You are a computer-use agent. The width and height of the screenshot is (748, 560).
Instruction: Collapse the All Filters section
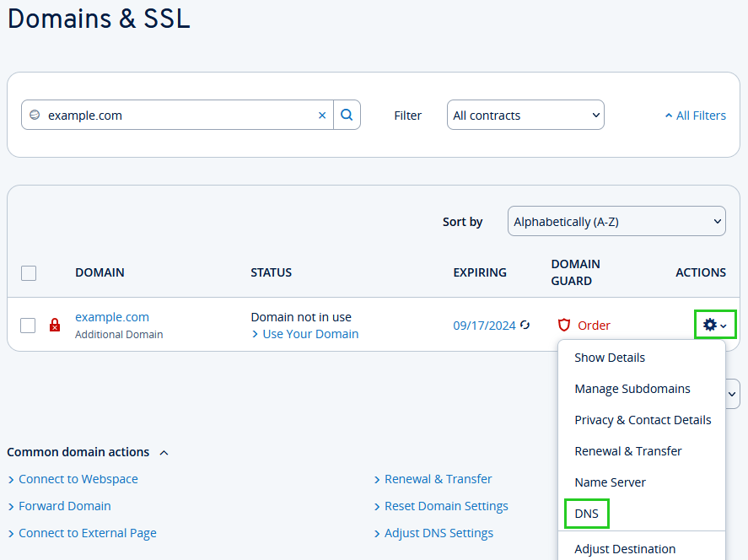695,116
